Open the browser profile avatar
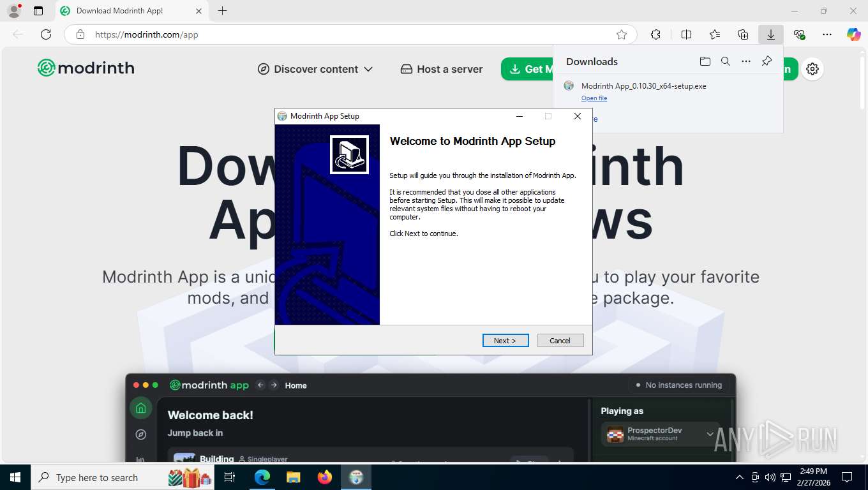 pyautogui.click(x=13, y=11)
